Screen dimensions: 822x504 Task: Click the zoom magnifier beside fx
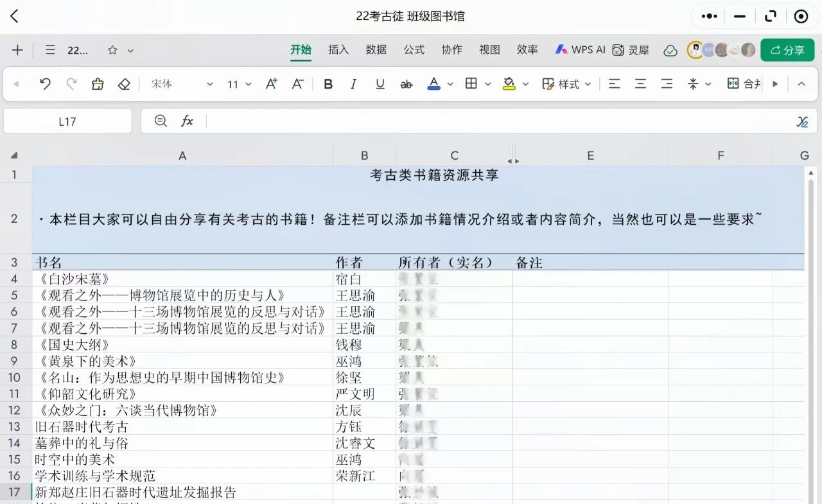click(161, 121)
